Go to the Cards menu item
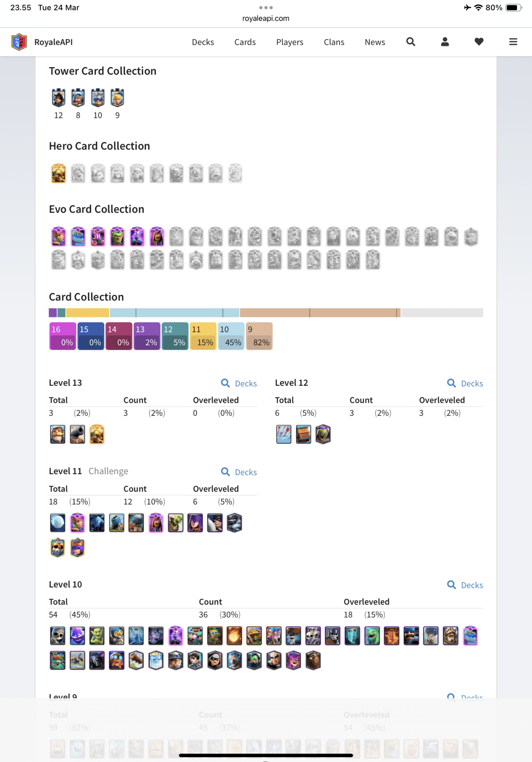The width and height of the screenshot is (532, 762). [x=245, y=42]
